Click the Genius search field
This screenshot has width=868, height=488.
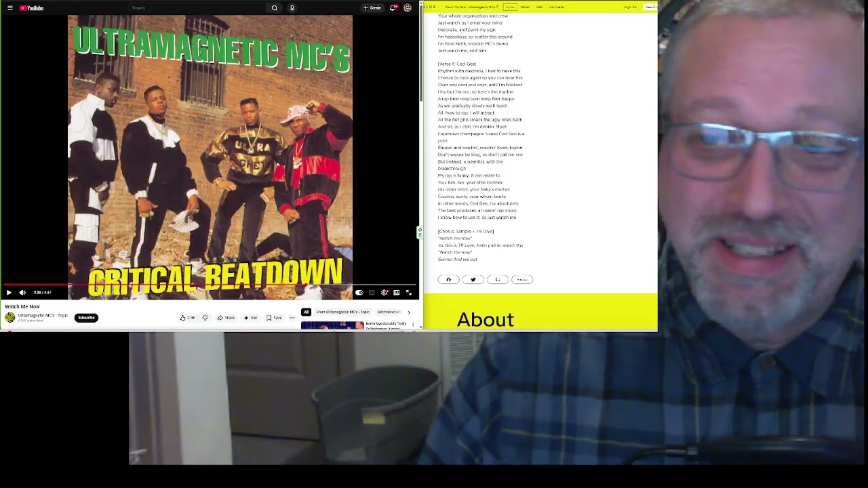tap(651, 7)
